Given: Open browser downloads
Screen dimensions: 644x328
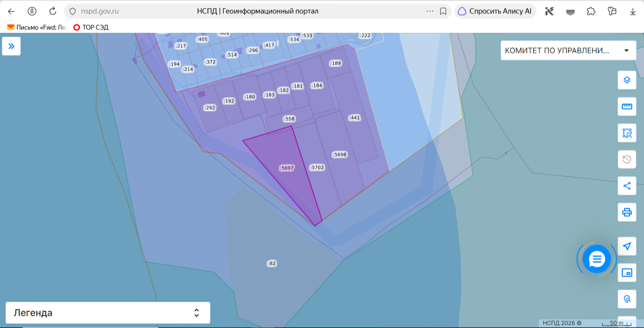Looking at the screenshot, I should (633, 11).
